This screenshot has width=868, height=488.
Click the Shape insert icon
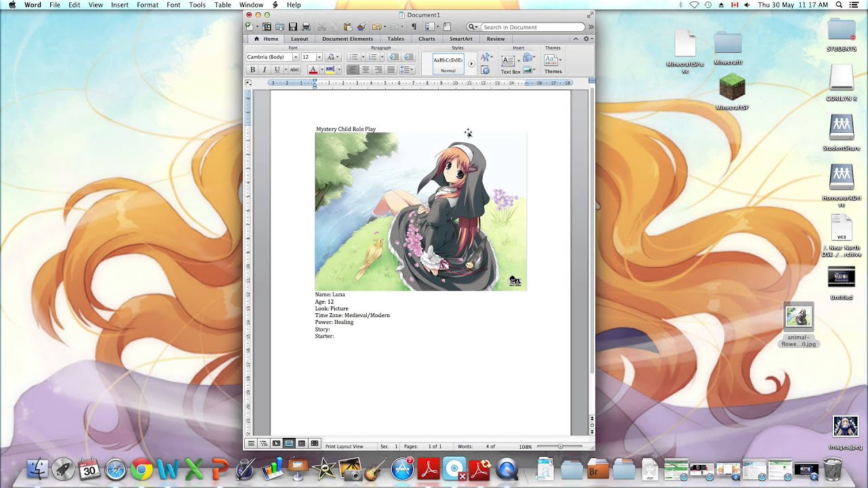529,57
